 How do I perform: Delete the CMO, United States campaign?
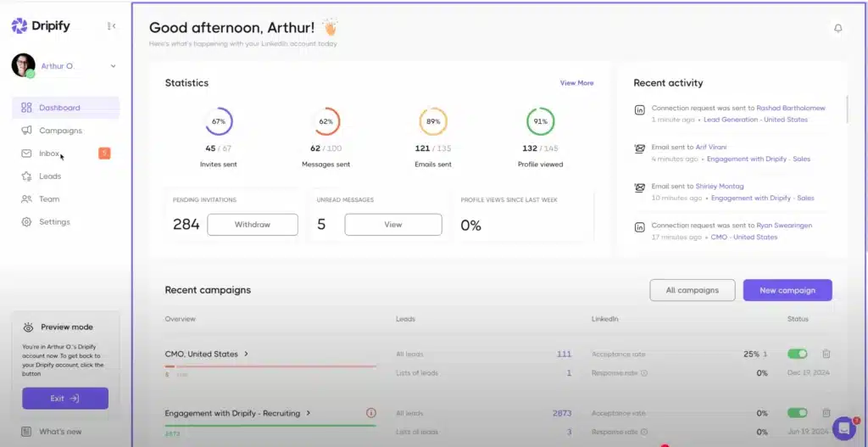826,354
